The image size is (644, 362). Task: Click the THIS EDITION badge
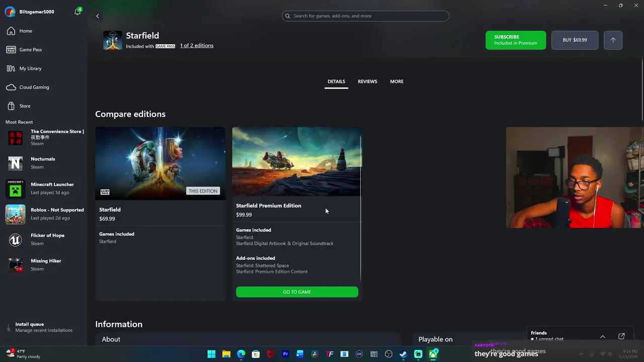point(203,191)
